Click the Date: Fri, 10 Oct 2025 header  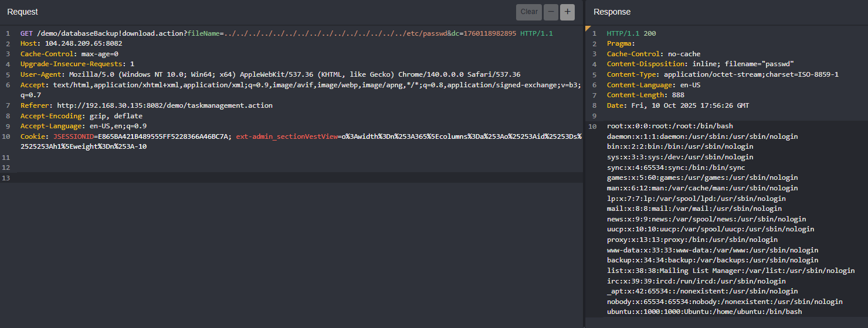pyautogui.click(x=678, y=105)
